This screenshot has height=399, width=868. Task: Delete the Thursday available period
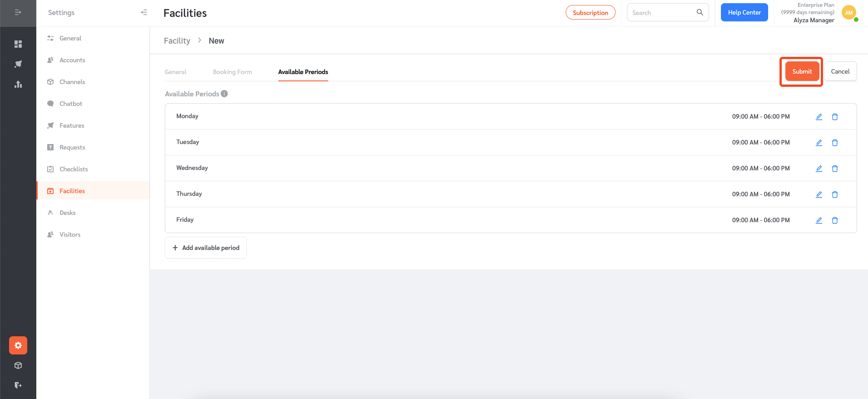[x=835, y=195]
